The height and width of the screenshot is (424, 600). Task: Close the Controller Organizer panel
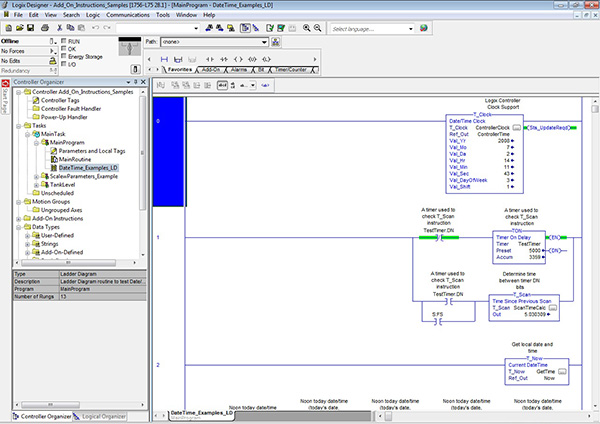click(141, 83)
